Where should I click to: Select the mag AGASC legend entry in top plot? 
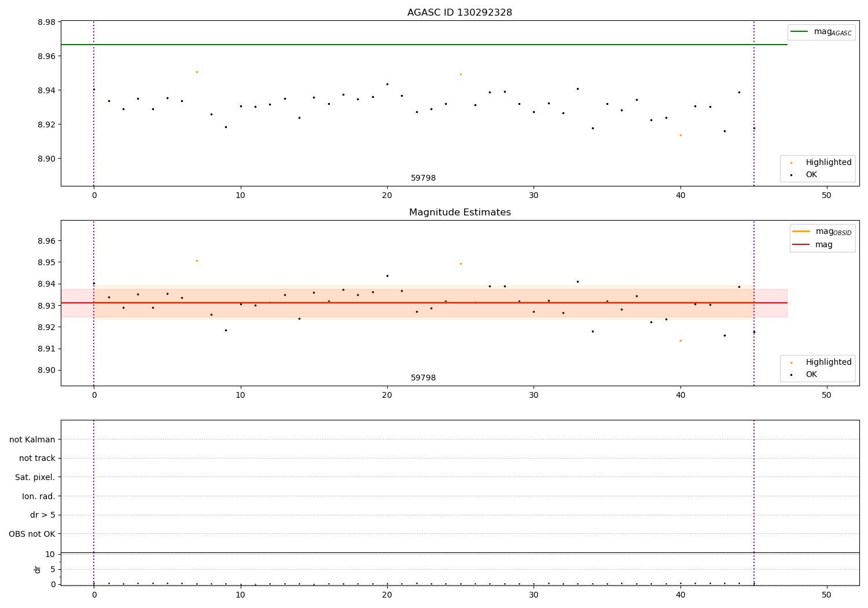click(821, 32)
